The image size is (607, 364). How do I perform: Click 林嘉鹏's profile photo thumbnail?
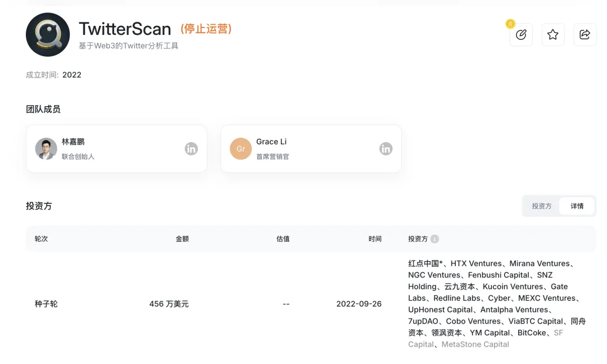[46, 149]
